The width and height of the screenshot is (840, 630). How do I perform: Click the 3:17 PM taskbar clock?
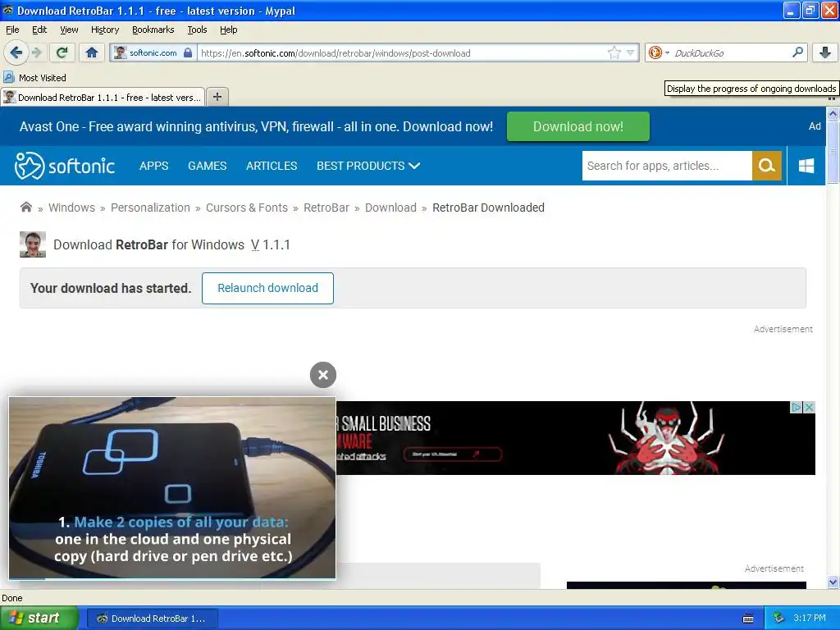810,619
